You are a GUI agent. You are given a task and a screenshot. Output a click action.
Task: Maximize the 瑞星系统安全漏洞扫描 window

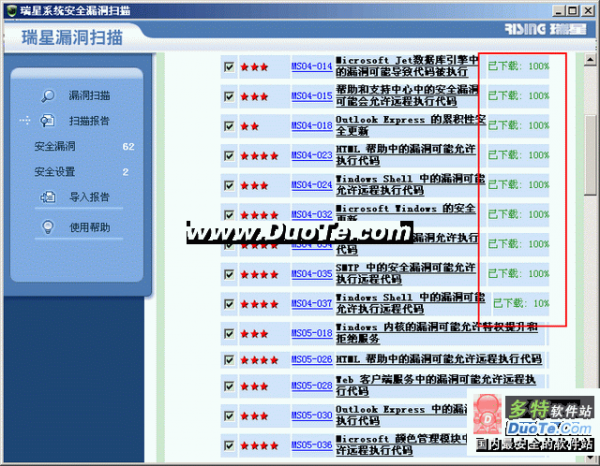[572, 11]
